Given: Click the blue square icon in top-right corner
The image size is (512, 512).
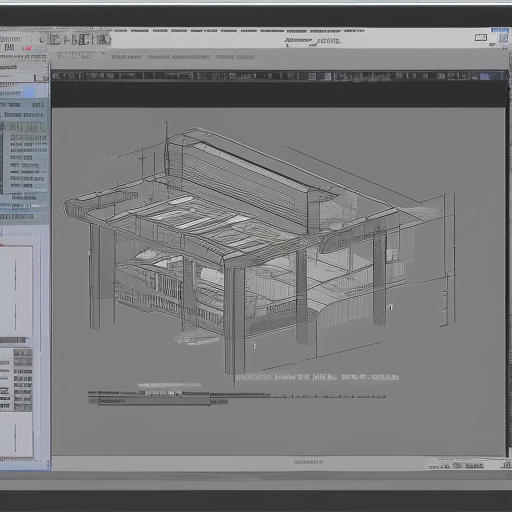Looking at the screenshot, I should point(504,38).
